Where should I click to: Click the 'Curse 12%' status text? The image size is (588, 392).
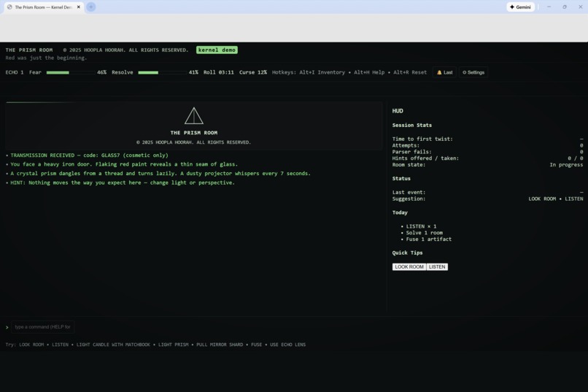(x=253, y=72)
